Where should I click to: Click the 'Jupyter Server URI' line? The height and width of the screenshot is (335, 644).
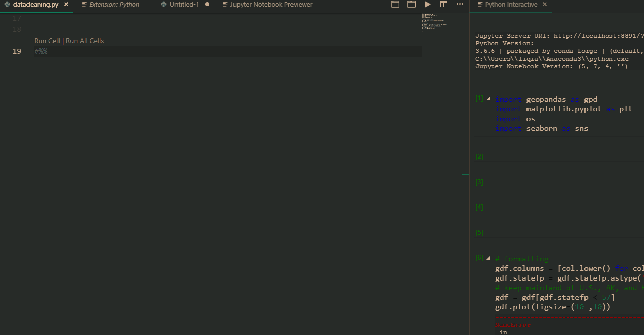(559, 36)
